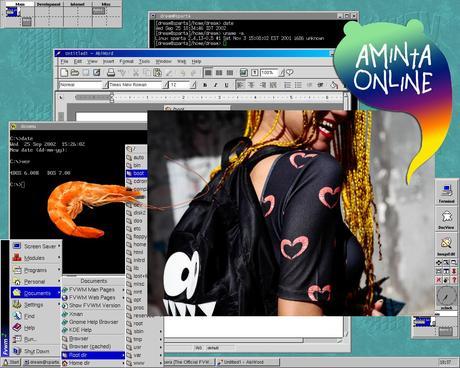Image resolution: width=460 pixels, height=368 pixels.
Task: Select Personal in the Fvwm menu
Action: pyautogui.click(x=36, y=281)
